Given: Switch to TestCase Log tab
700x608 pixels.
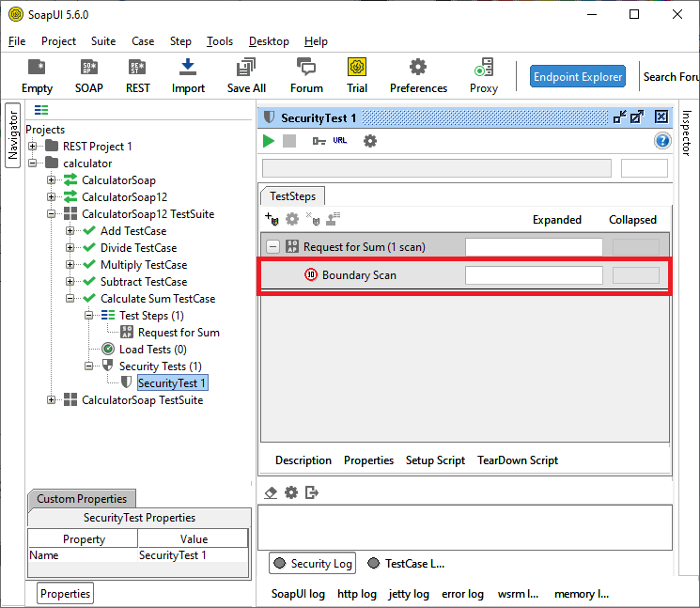Looking at the screenshot, I should [406, 563].
